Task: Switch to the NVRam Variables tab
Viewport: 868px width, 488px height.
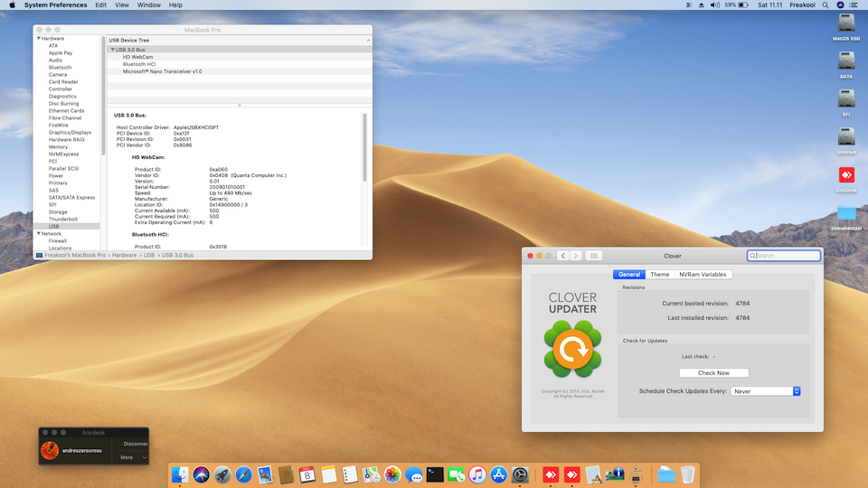Action: coord(703,275)
